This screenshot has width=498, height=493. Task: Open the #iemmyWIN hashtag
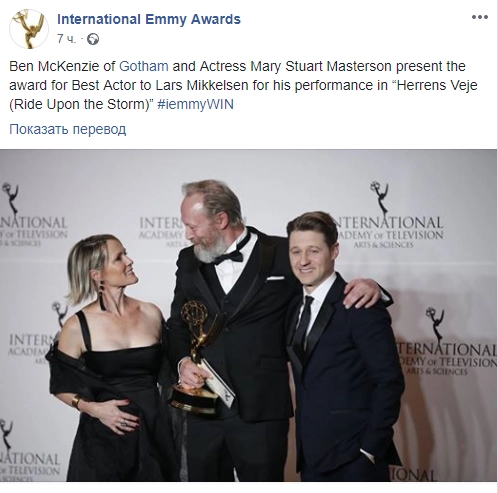click(x=195, y=104)
